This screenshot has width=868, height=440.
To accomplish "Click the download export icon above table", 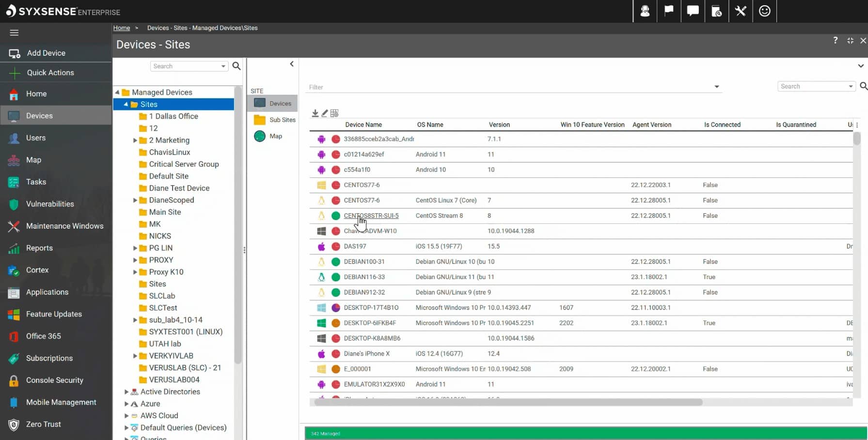I will click(x=315, y=113).
